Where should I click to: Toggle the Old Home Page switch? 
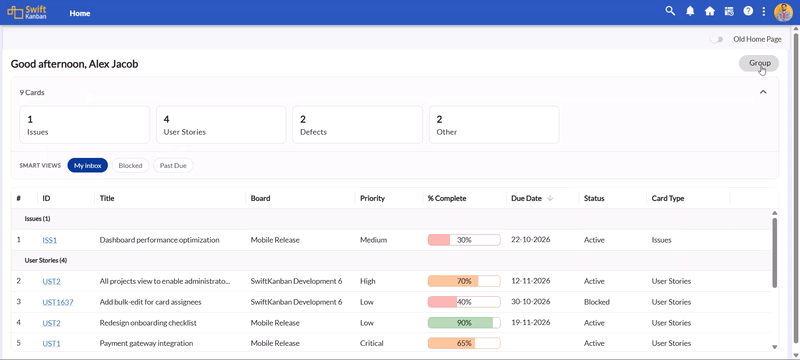716,39
